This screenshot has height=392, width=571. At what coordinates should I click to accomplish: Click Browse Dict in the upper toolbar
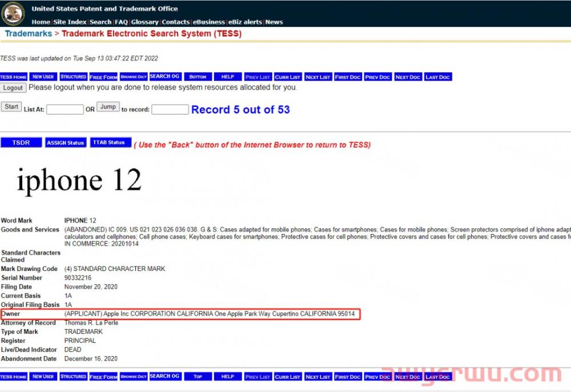pyautogui.click(x=134, y=77)
